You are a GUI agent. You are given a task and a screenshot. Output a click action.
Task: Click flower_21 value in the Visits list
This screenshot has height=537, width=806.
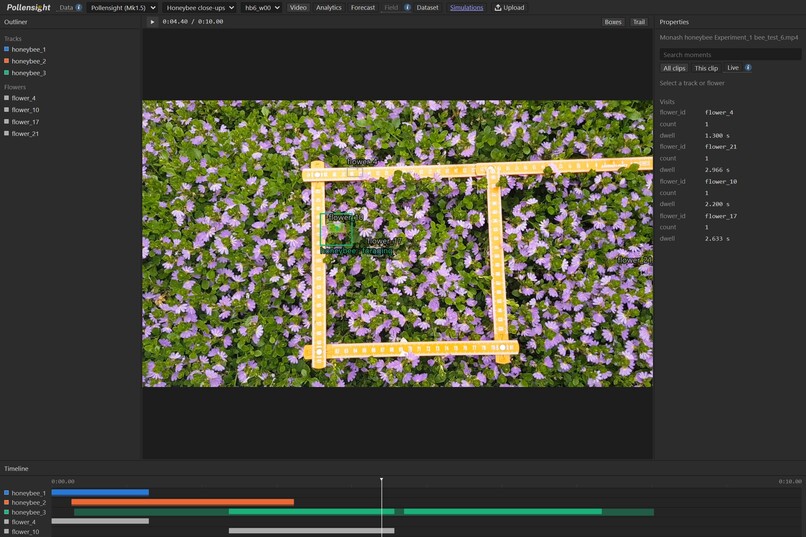click(x=721, y=147)
